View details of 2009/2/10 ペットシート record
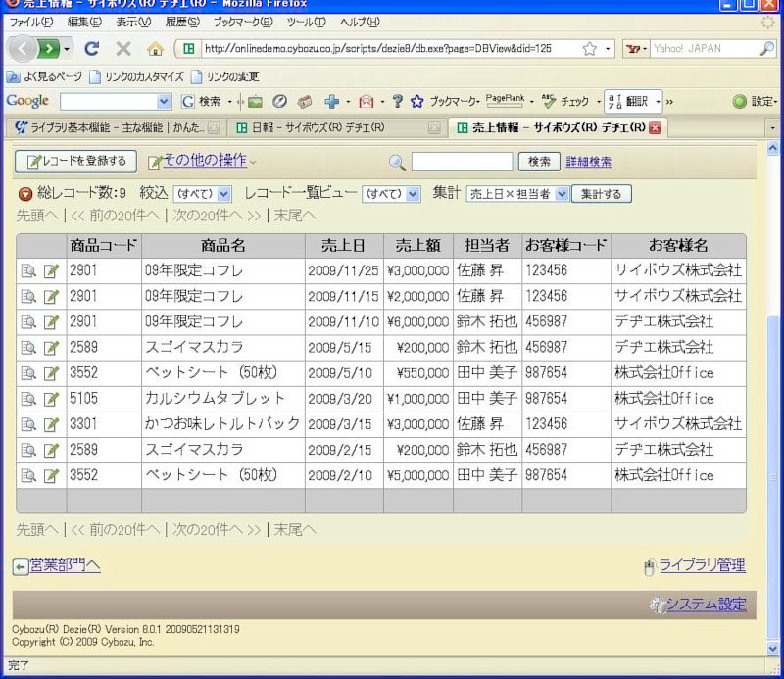This screenshot has height=679, width=784. [x=28, y=475]
